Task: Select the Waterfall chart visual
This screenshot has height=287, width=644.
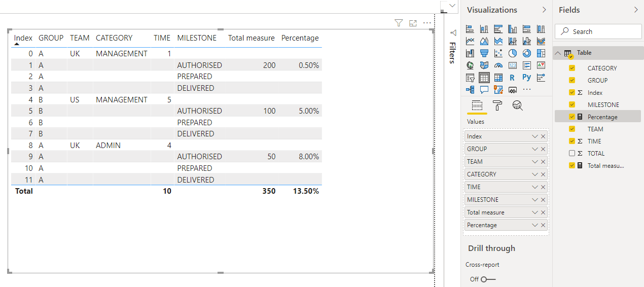Action: coord(470,53)
